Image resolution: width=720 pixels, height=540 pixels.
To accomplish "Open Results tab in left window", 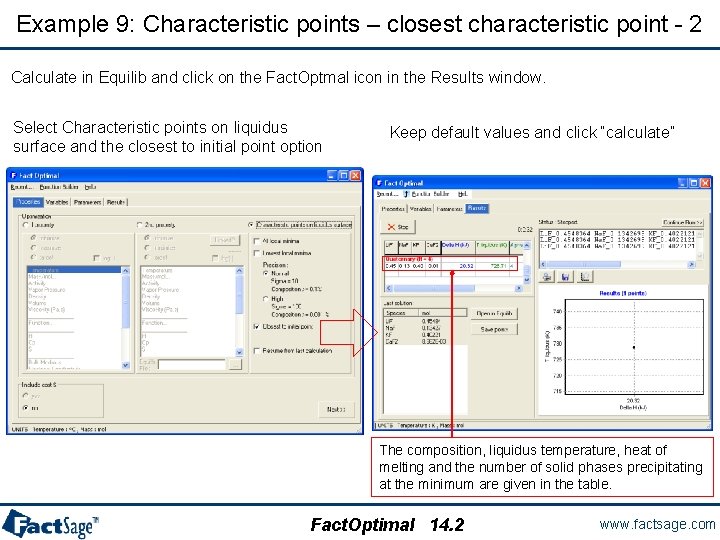I will [x=116, y=202].
